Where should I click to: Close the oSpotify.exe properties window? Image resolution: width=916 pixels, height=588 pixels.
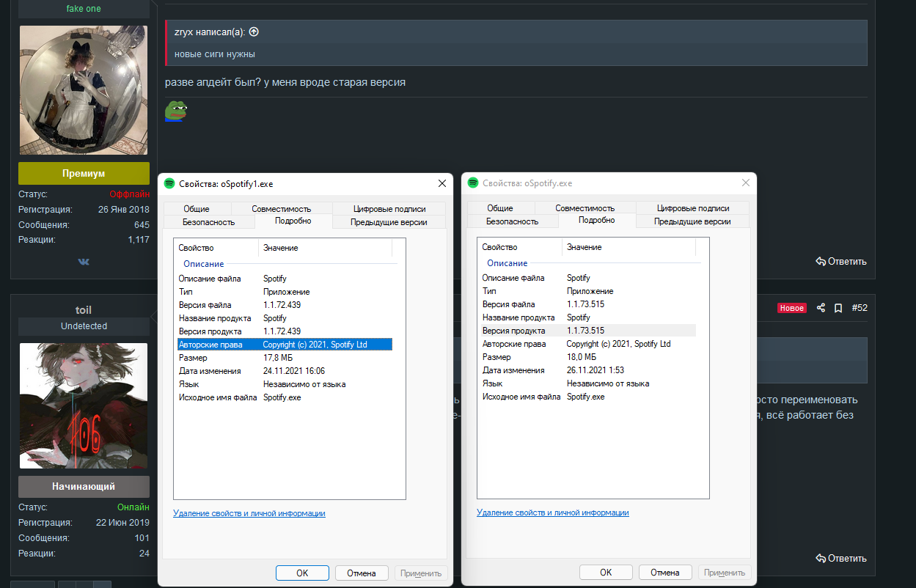pyautogui.click(x=746, y=183)
